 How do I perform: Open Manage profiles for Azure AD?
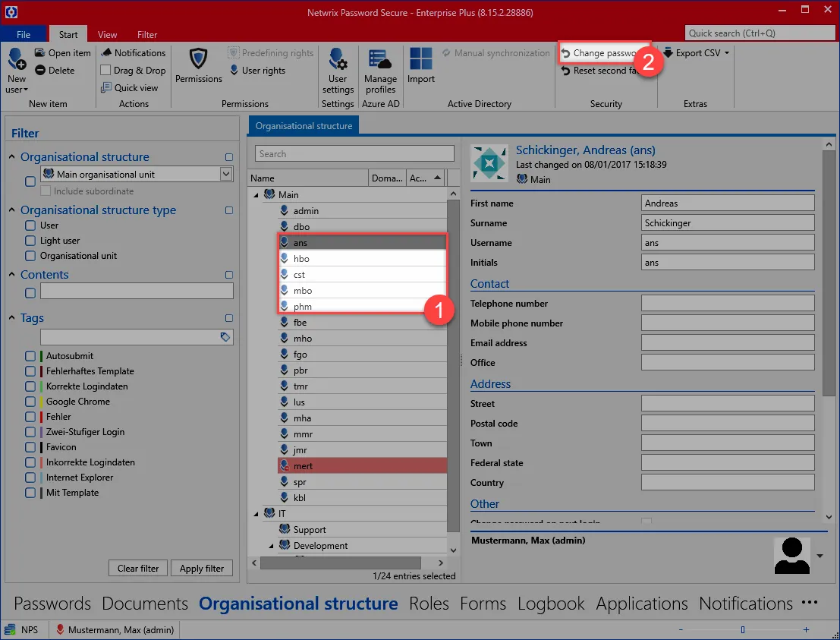[x=380, y=59]
